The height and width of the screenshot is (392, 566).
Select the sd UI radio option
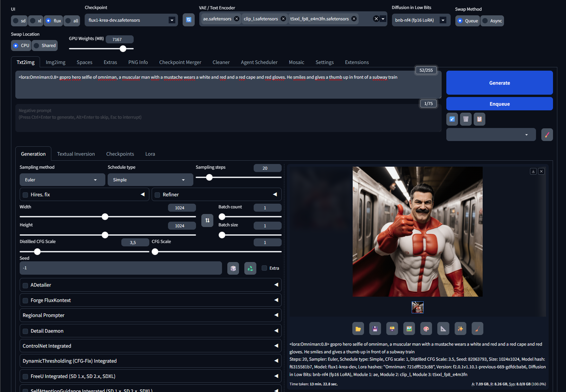coord(19,21)
